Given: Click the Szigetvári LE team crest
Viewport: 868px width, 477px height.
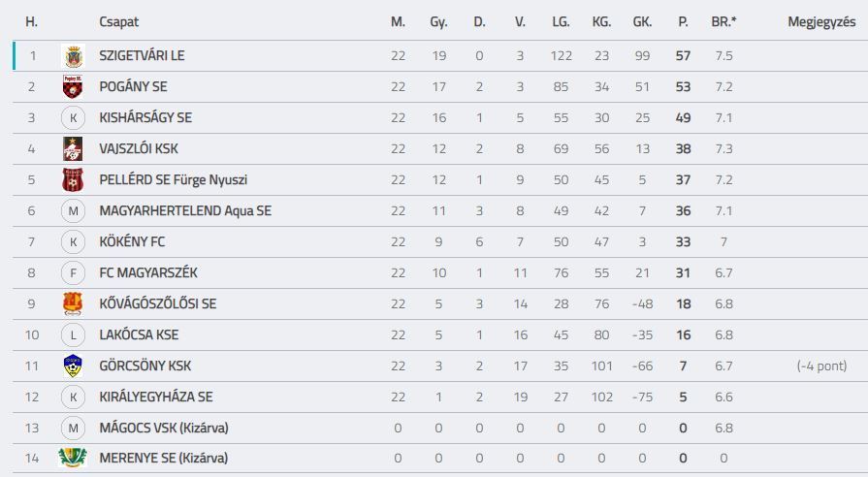Looking at the screenshot, I should [x=73, y=56].
